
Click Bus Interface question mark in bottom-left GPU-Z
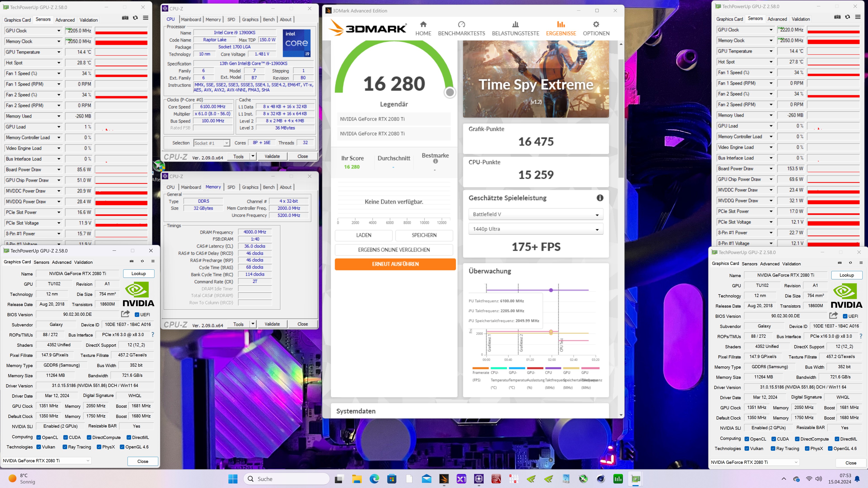pyautogui.click(x=153, y=335)
